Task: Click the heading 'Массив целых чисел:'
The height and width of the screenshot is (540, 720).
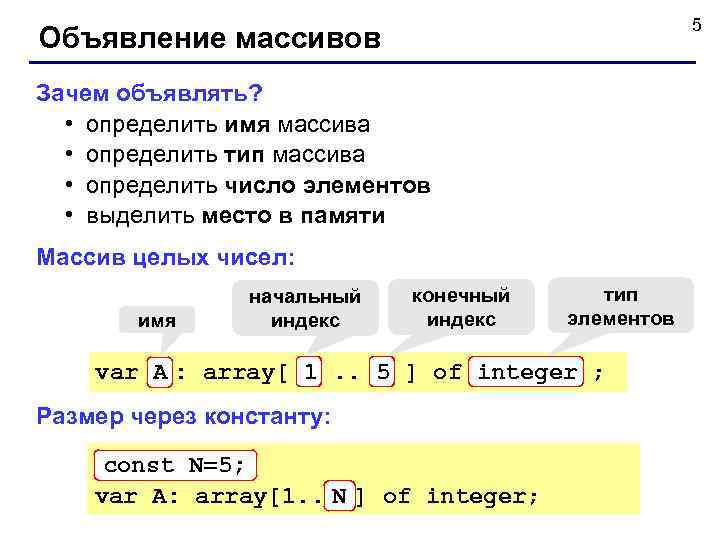Action: [165, 257]
